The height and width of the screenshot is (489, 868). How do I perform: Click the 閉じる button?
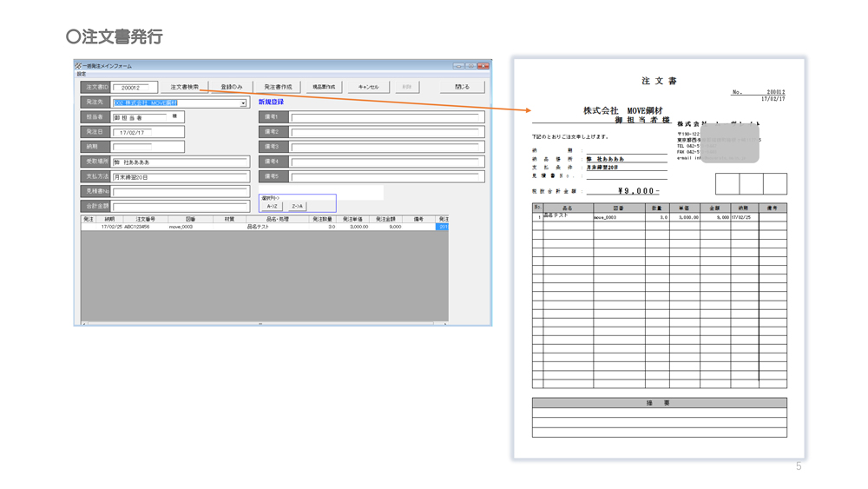[463, 87]
